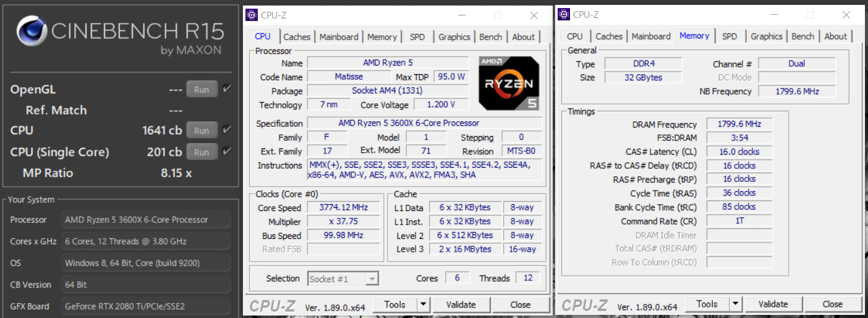Click the Cores x GHz field in Cinebench

point(146,241)
